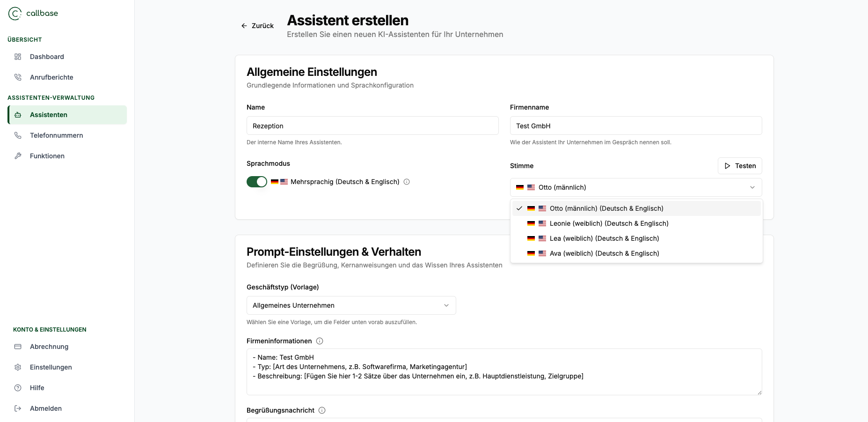Screen dimensions: 868x422
Task: Disable the Mehrsprachig language toggle
Action: point(257,182)
